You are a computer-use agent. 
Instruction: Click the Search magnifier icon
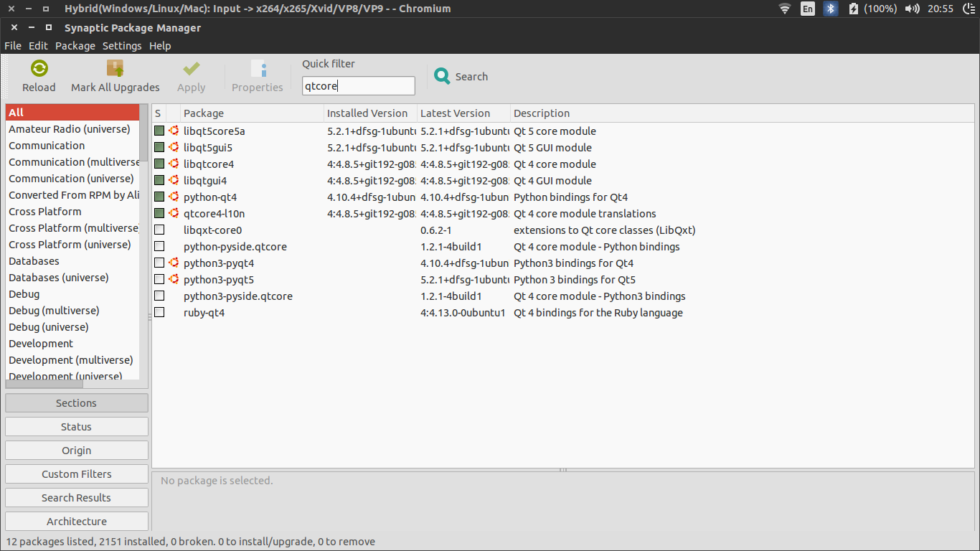click(443, 76)
